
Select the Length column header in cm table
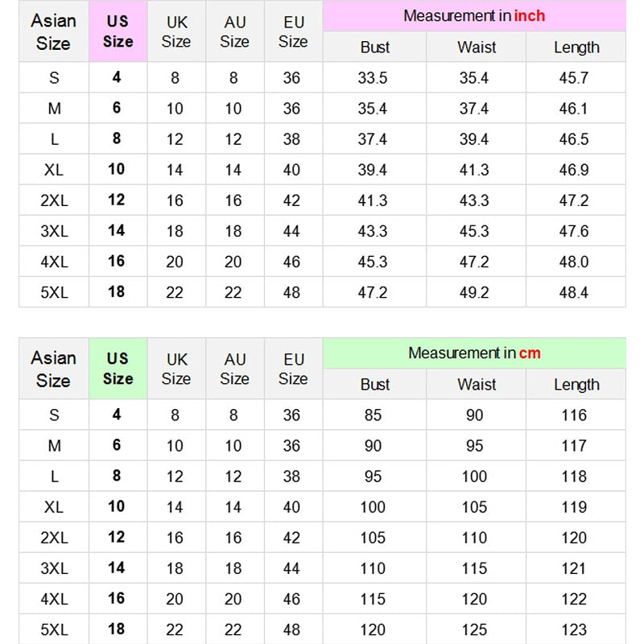576,385
